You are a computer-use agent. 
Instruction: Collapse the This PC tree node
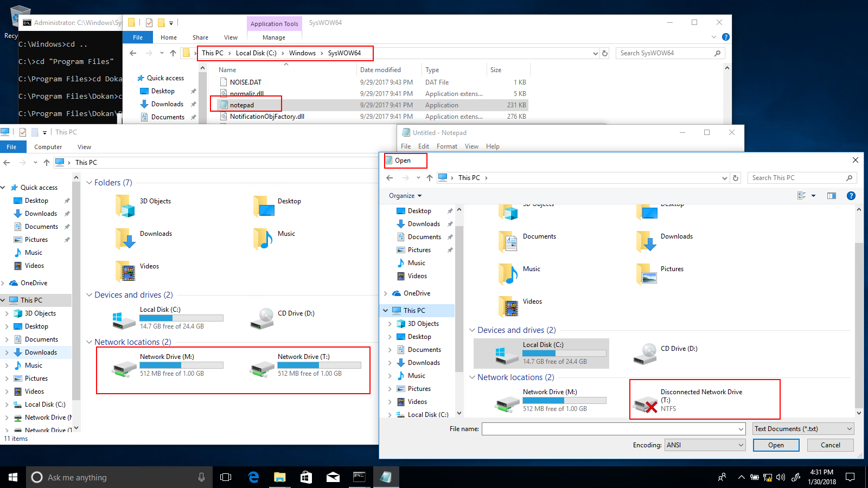[x=386, y=310]
